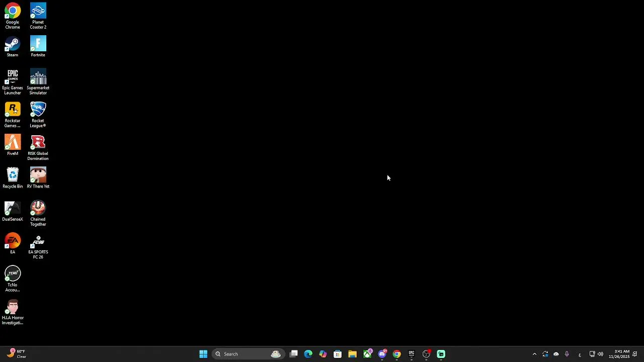The width and height of the screenshot is (644, 362).
Task: Open the notification bell icon
Action: (x=635, y=354)
